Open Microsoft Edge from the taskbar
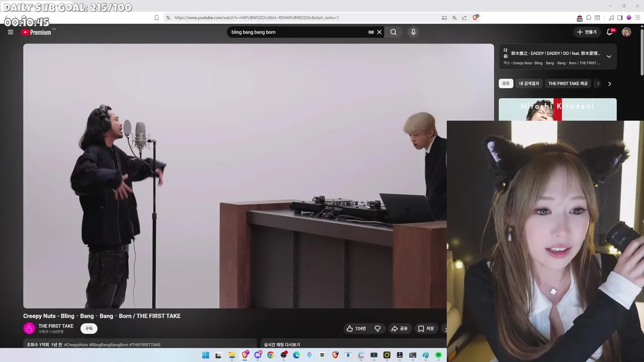Viewport: 644px width, 362px height. [296, 355]
